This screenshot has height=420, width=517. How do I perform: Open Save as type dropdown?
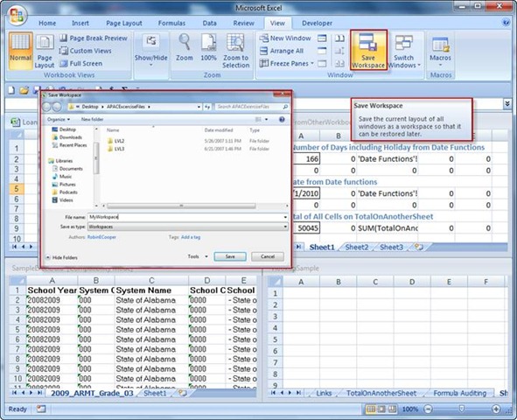(x=285, y=227)
